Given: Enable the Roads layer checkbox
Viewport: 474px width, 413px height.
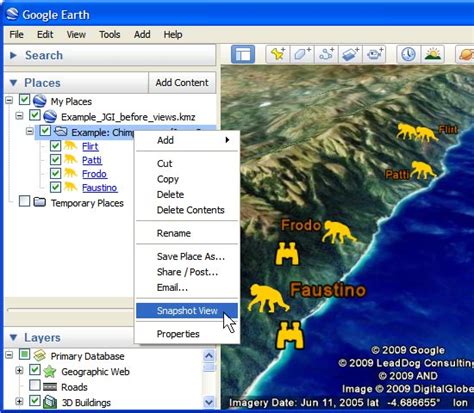Looking at the screenshot, I should point(35,385).
